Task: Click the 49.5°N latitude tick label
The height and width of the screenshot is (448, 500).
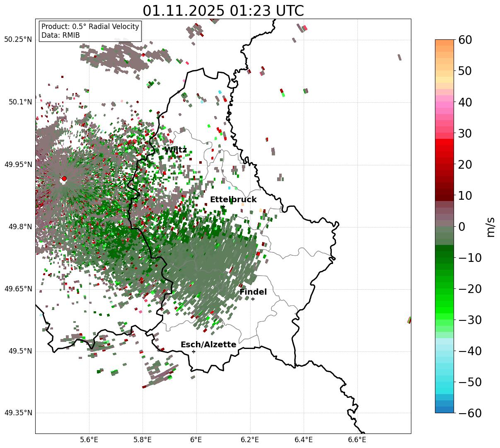Action: (x=20, y=351)
